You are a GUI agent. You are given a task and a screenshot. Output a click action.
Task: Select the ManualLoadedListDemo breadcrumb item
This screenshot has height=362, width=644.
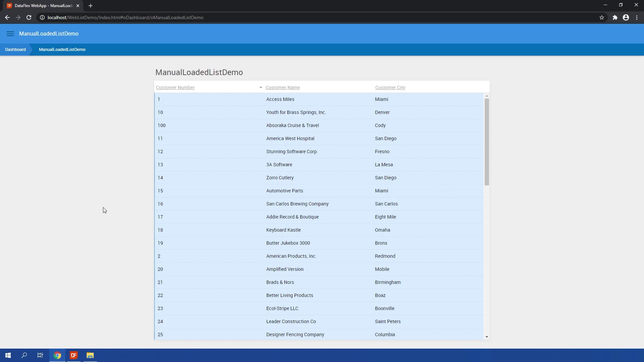62,50
